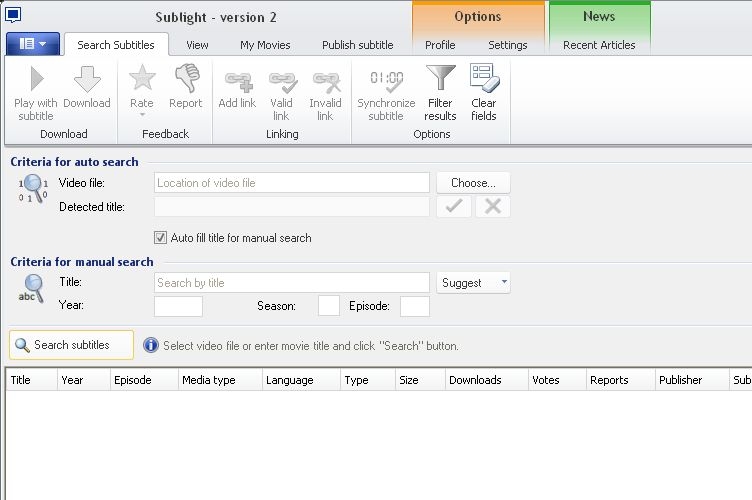Screen dimensions: 752x500
Task: Expand the Rate star dropdown
Action: coord(142,115)
